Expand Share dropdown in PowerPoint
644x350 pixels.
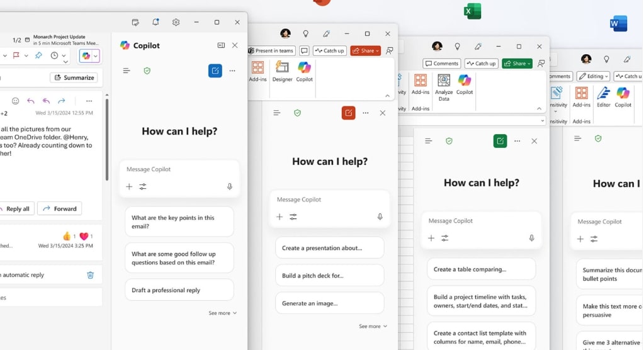377,51
